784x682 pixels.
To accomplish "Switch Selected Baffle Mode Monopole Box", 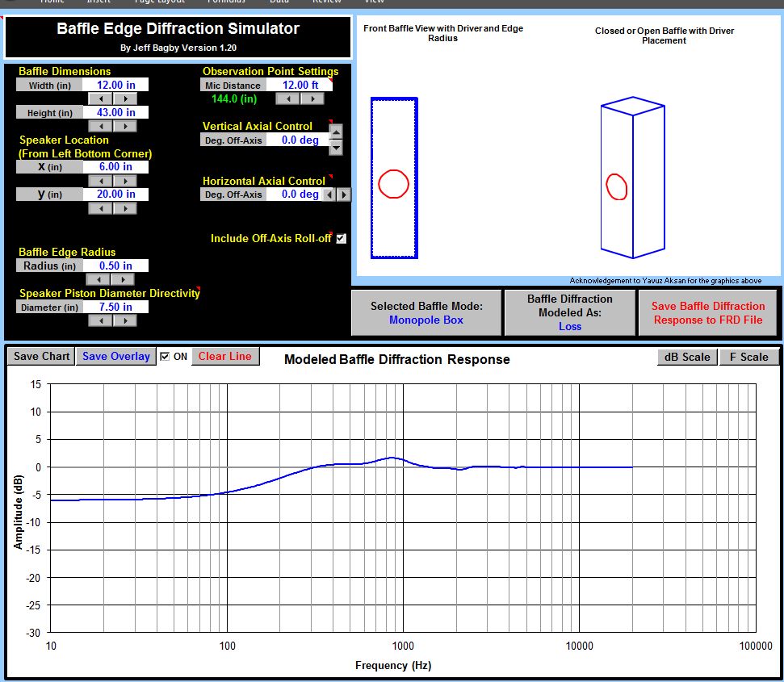I will point(426,313).
